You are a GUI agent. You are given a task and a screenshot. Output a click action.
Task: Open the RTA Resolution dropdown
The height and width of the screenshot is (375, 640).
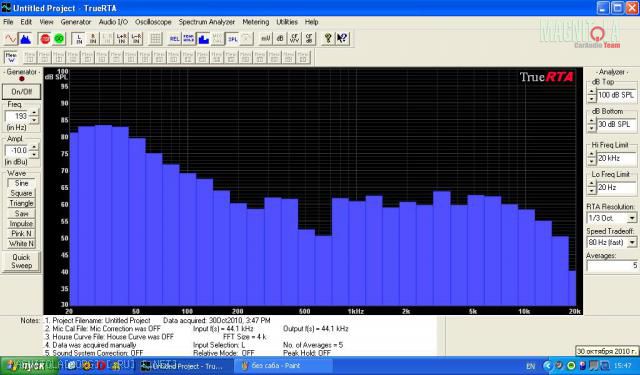click(632, 218)
